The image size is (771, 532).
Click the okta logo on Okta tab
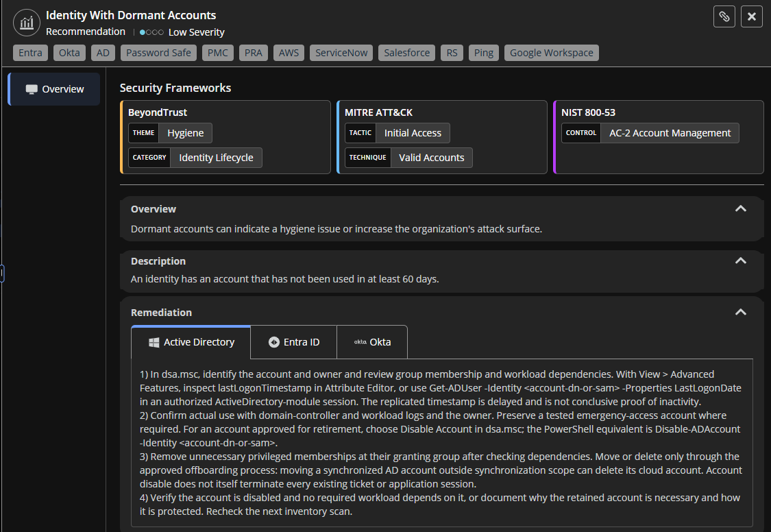point(360,341)
